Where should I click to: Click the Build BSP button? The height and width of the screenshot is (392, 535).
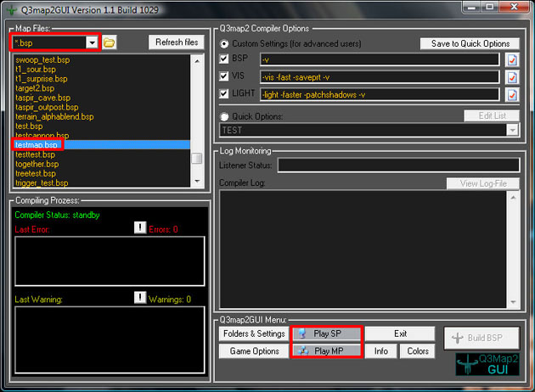point(481,339)
